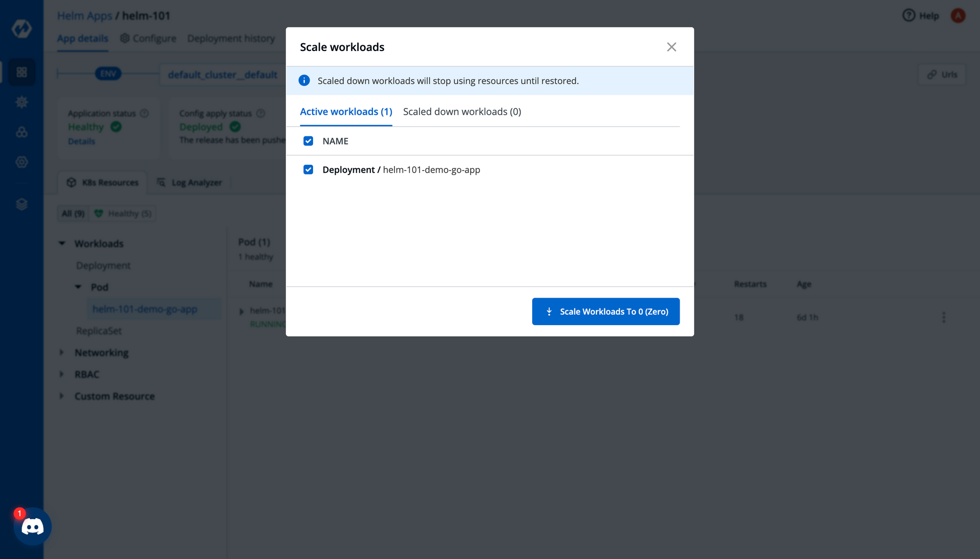Viewport: 980px width, 559px height.
Task: Open the security circle icon in sidebar
Action: 22,162
